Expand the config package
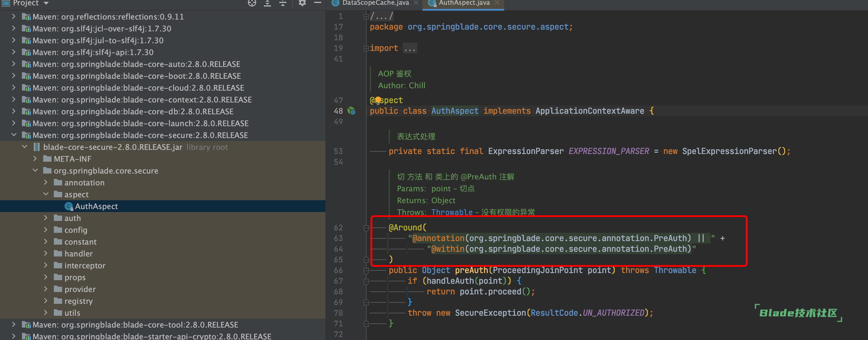 click(x=46, y=230)
